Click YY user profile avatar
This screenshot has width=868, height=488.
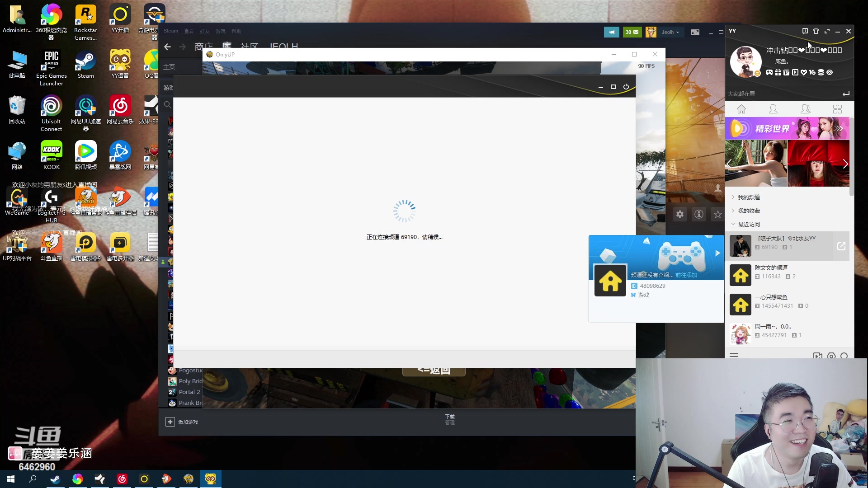[x=745, y=61]
